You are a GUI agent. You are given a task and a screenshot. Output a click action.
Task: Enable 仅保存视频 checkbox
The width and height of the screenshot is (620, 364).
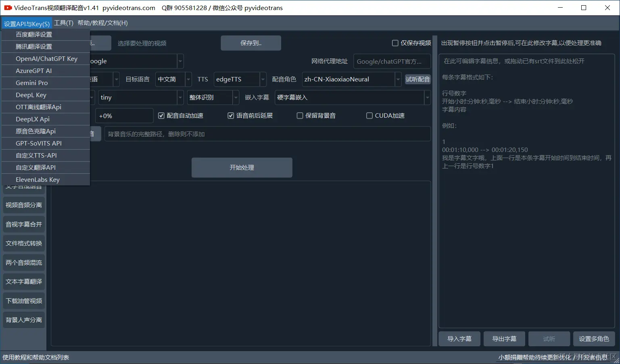click(x=411, y=43)
